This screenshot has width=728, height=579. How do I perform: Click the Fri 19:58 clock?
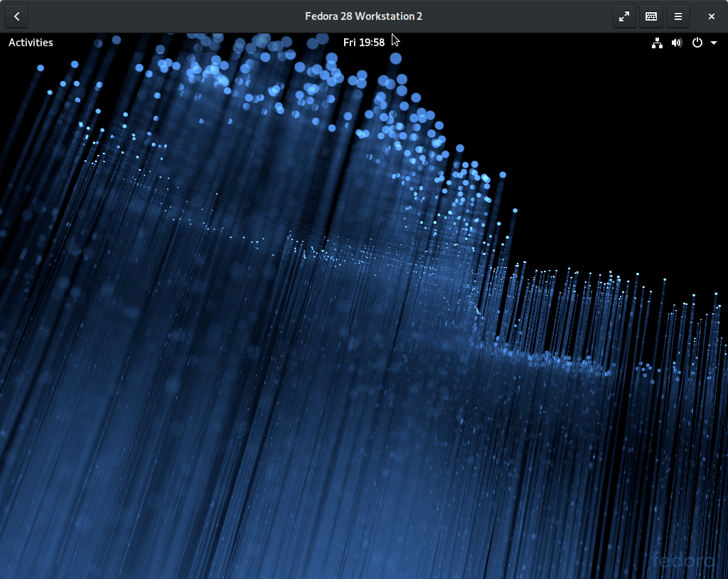tap(363, 43)
